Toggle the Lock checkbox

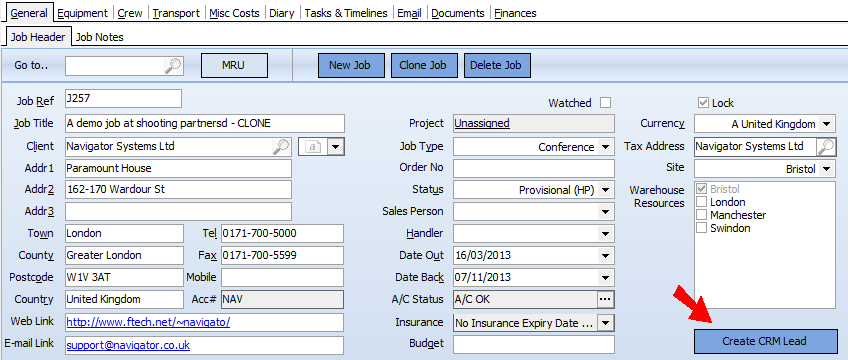point(703,103)
